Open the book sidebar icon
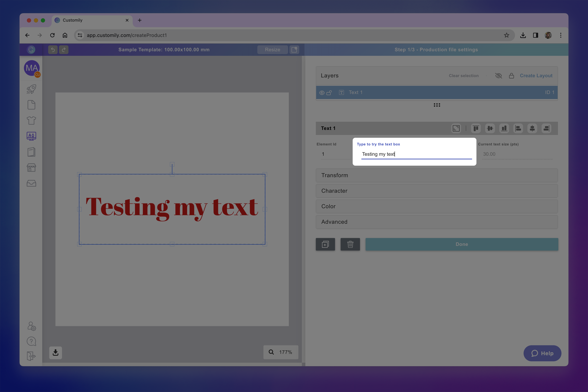The height and width of the screenshot is (392, 588). click(x=31, y=152)
